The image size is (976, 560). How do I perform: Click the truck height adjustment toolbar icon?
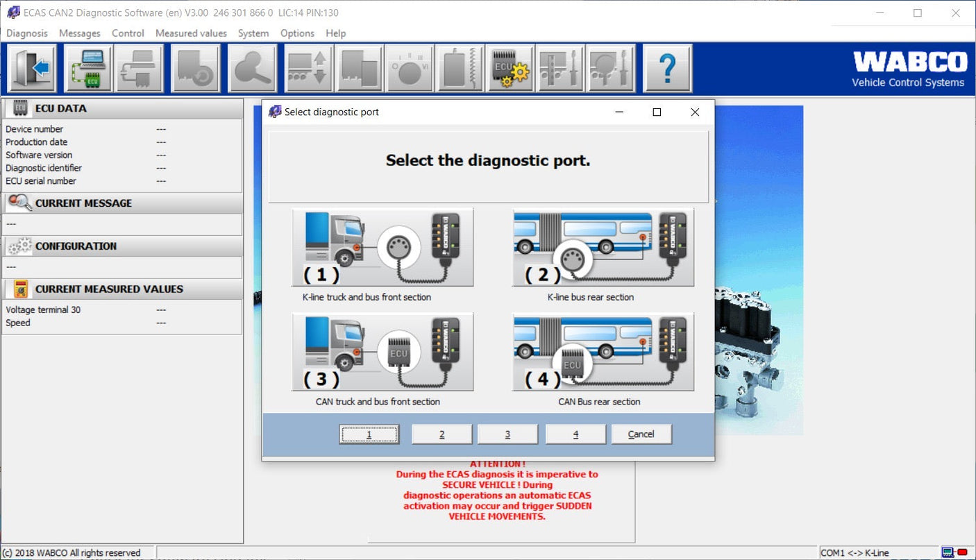[307, 67]
